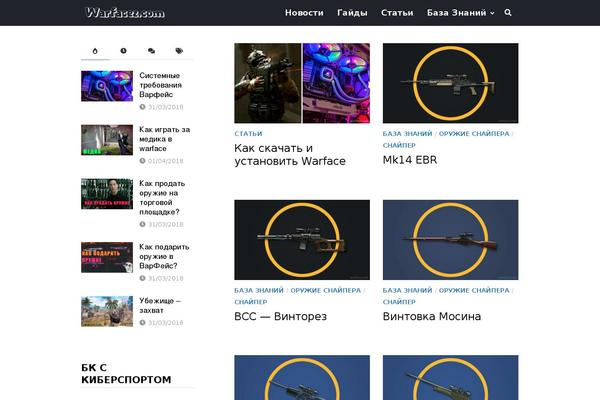Click the Винтовка Мосина rifle image
Viewport: 600px width, 400px height.
point(450,240)
